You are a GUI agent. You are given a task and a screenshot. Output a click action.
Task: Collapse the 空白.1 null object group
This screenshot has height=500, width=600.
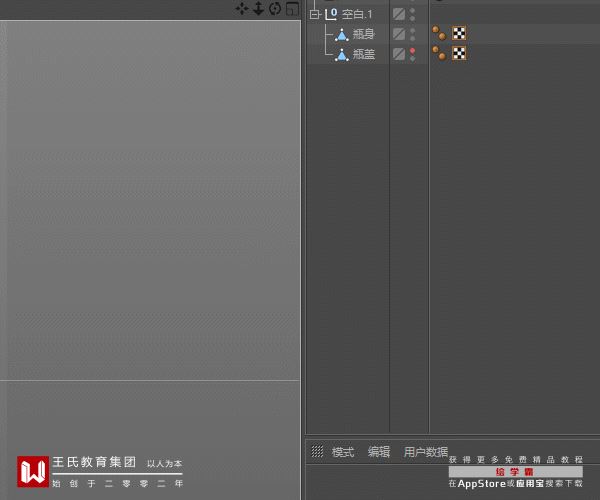[315, 15]
